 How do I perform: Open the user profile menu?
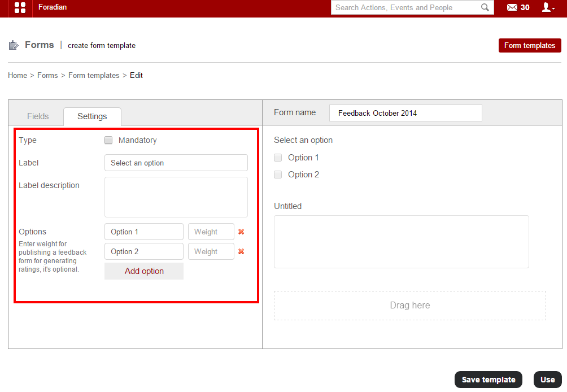click(547, 7)
